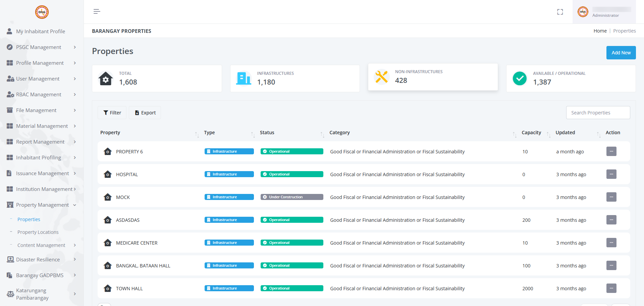Go to Home breadcrumb link
Image resolution: width=644 pixels, height=306 pixels.
600,31
